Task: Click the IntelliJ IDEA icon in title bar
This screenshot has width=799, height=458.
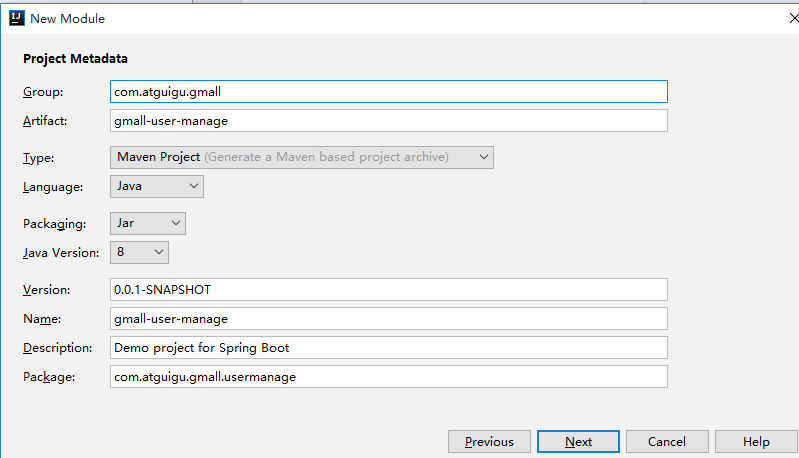Action: (x=17, y=18)
